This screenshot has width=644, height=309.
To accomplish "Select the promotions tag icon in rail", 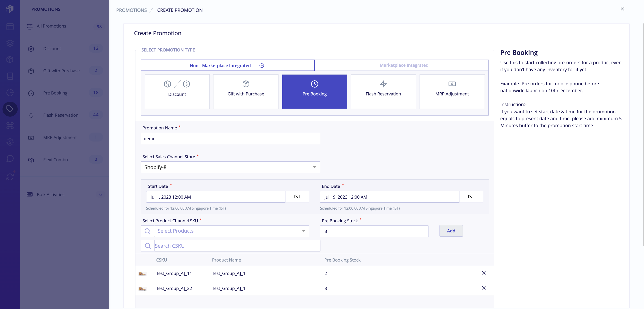I will coord(10,109).
